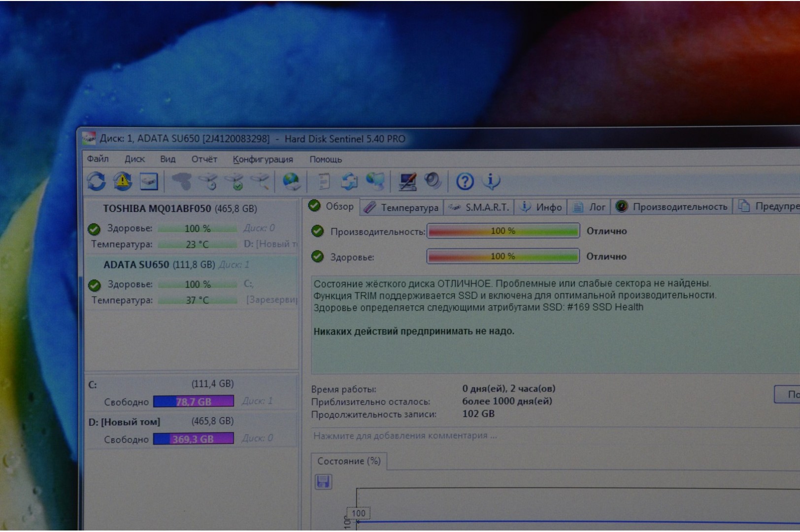Click the globe over disk toolbar icon

291,181
